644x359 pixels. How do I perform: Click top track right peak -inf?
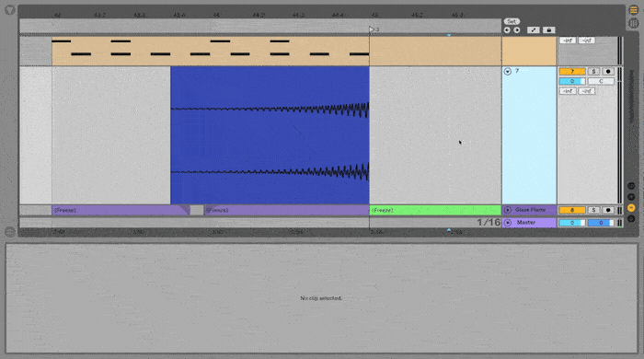(x=587, y=41)
